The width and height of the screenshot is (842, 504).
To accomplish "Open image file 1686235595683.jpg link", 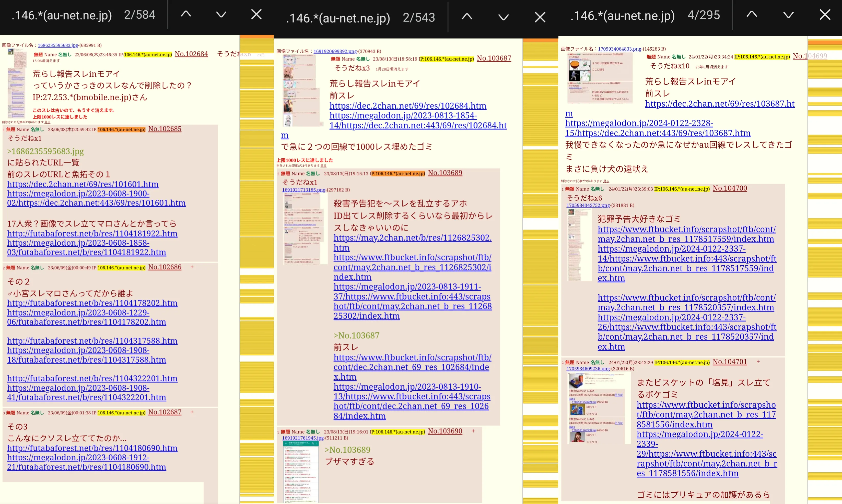I will pyautogui.click(x=58, y=45).
